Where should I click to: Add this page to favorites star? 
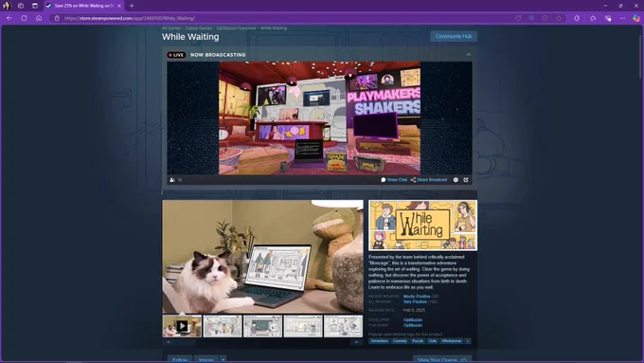point(559,18)
